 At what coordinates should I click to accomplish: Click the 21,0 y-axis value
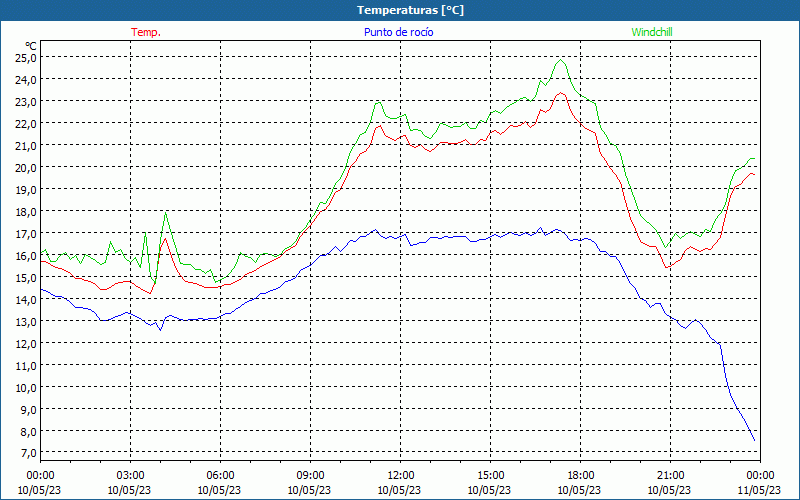26,145
